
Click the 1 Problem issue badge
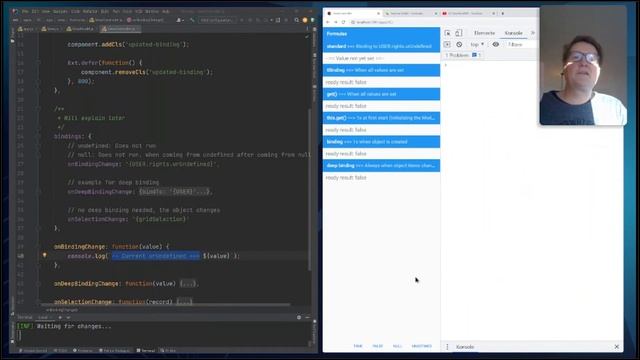point(463,55)
